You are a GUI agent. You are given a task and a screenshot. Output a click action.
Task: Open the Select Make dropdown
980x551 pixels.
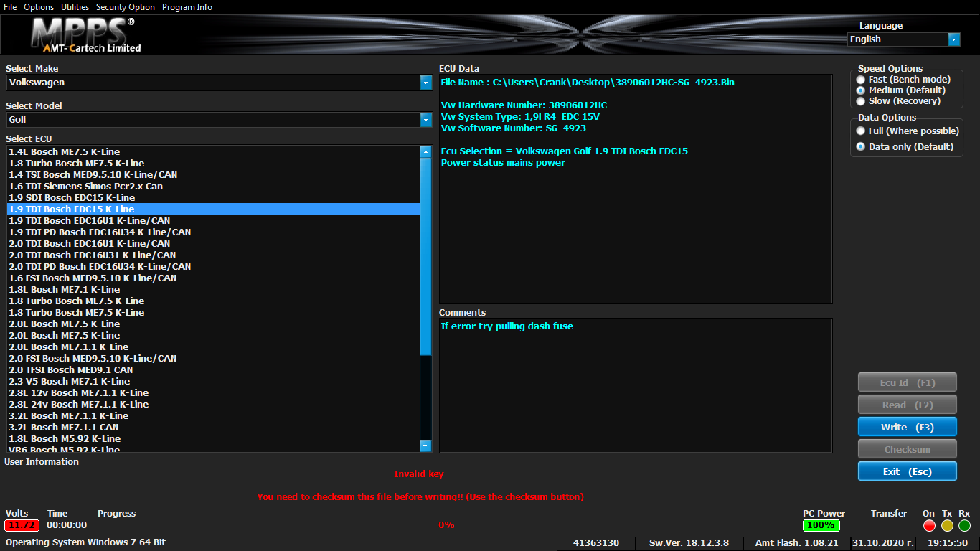point(425,83)
